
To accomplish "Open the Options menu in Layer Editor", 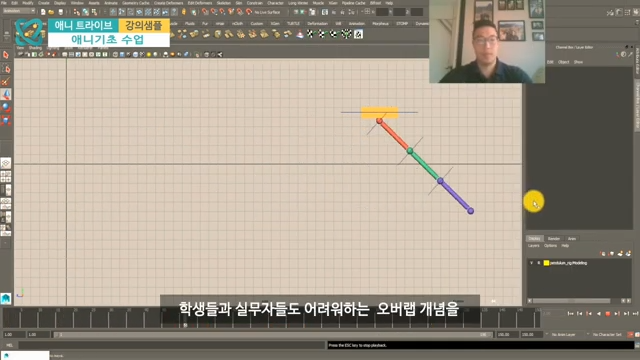I will click(x=550, y=246).
